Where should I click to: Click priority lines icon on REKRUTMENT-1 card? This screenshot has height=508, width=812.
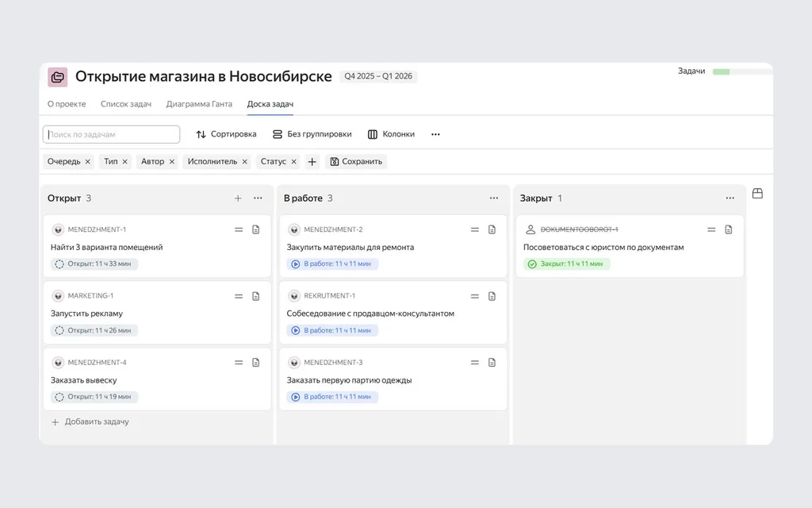(x=475, y=296)
